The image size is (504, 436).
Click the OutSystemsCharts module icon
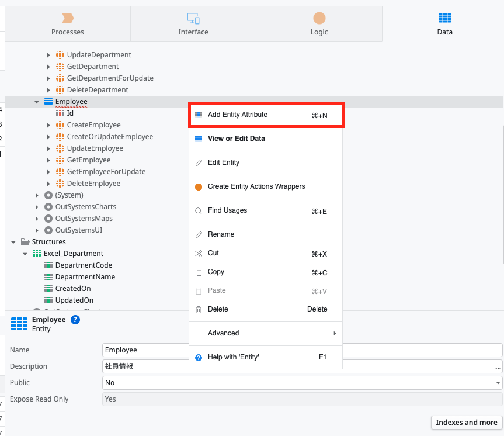point(48,207)
